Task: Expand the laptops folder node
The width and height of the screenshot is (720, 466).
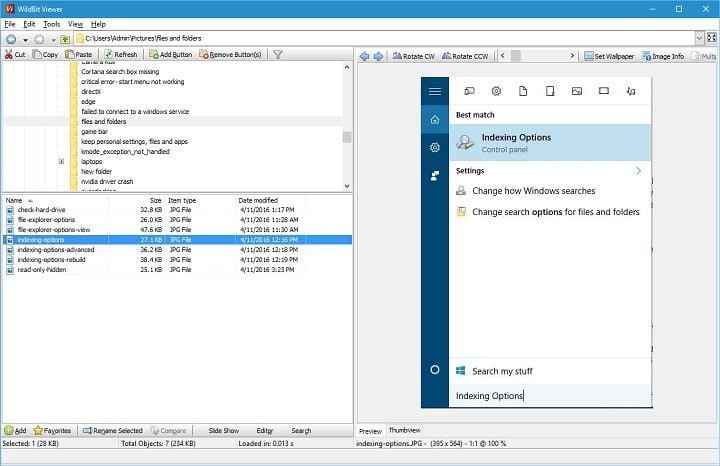Action: click(x=61, y=161)
